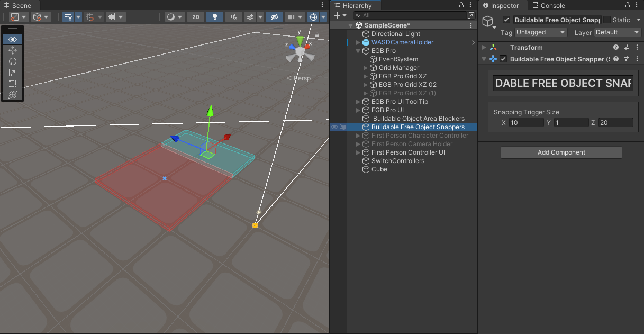644x334 pixels.
Task: Click the scene search-by-type icon in Hierarchy
Action: tap(471, 15)
